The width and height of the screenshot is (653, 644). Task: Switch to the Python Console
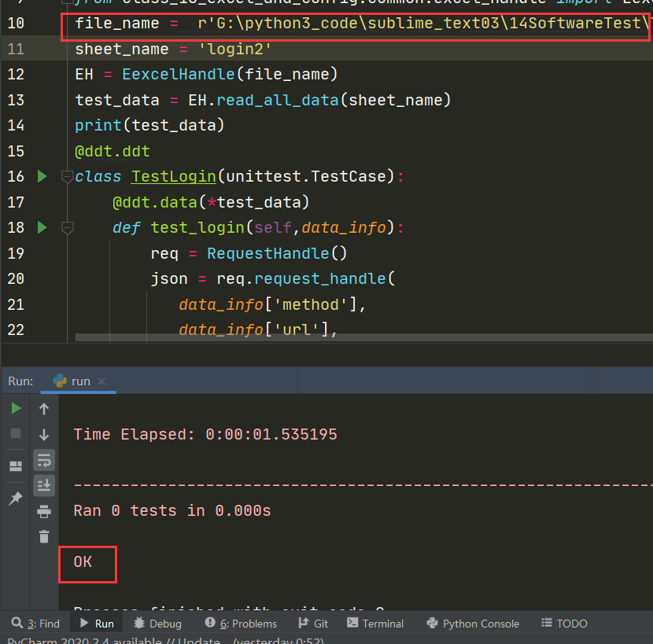[472, 623]
